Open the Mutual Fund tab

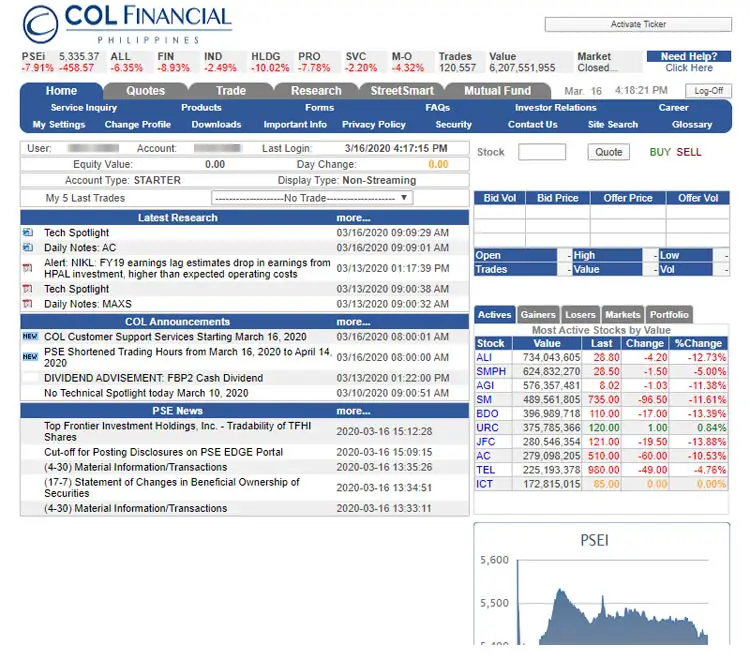(497, 90)
